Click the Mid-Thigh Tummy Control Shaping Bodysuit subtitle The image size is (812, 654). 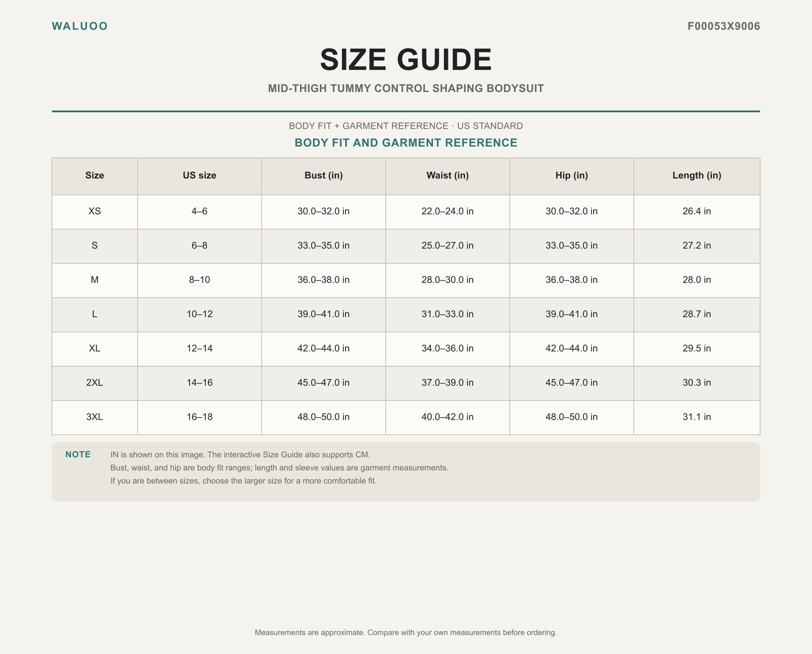coord(406,88)
